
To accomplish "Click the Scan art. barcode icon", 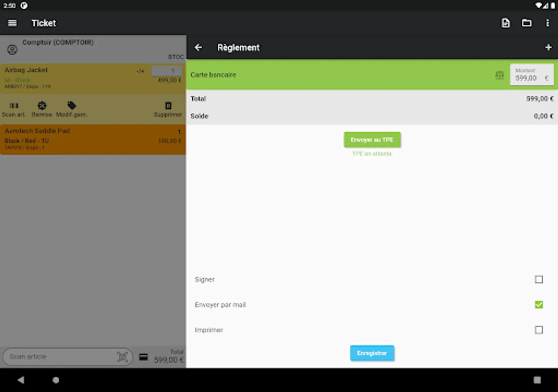I will click(x=14, y=105).
